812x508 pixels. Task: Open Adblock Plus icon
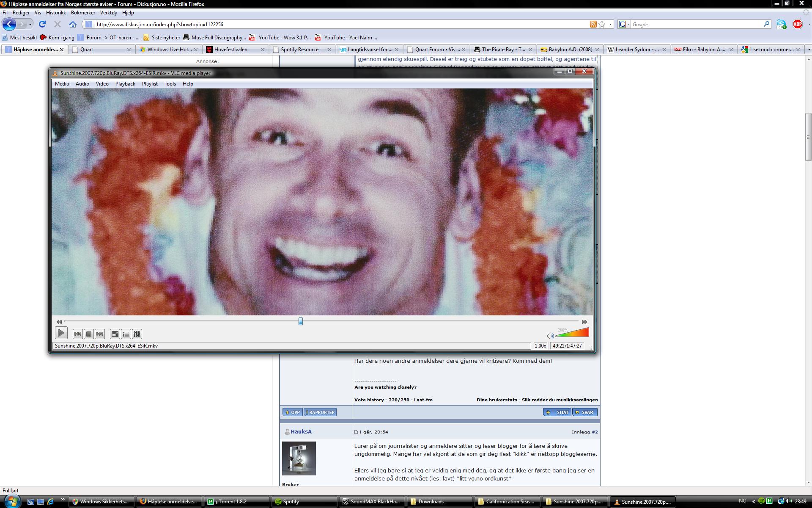[798, 24]
